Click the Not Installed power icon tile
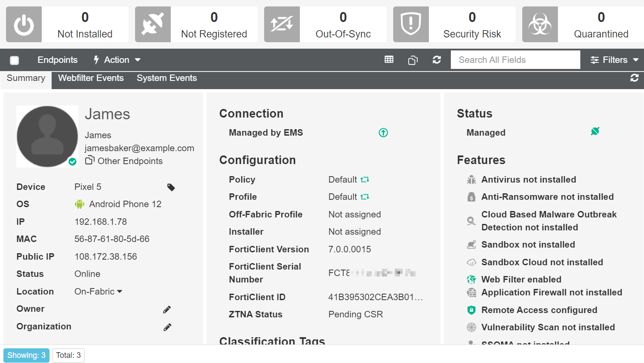644x363 pixels. (24, 24)
